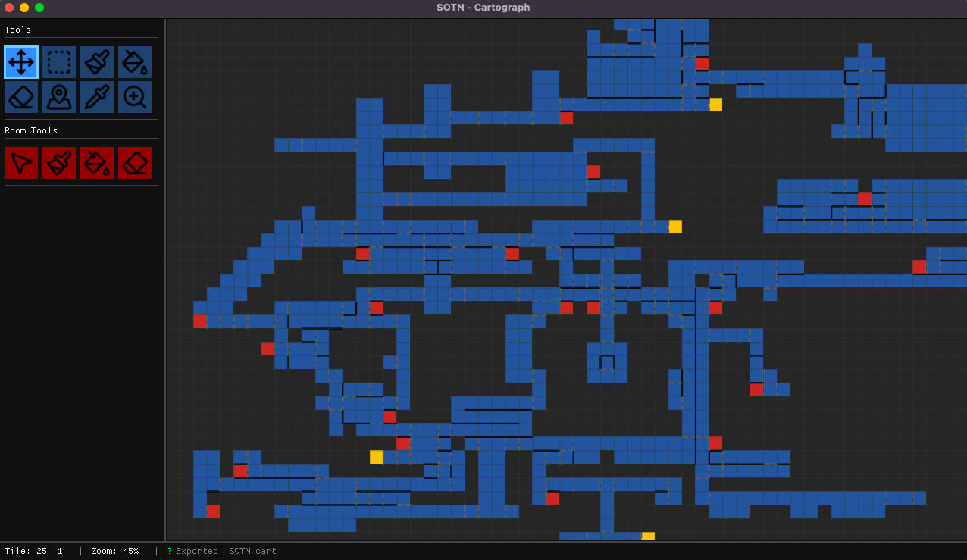Select the Pan tool

point(21,61)
